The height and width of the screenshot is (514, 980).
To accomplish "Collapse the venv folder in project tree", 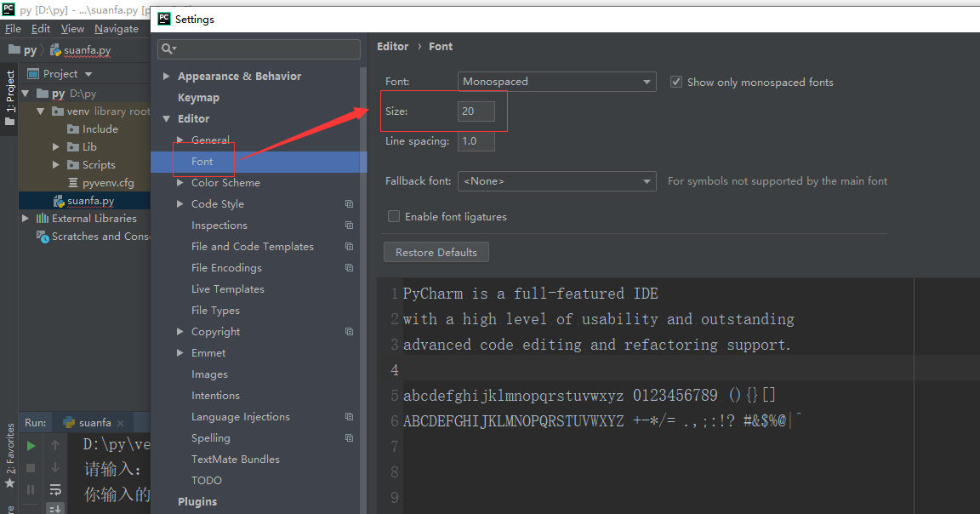I will point(41,111).
